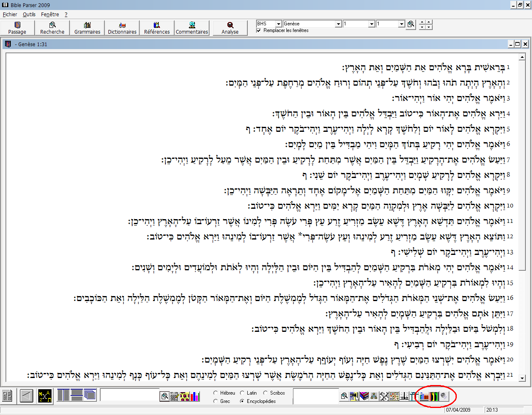
Task: Click the time 20:13 in the status bar
Action: tap(492, 410)
